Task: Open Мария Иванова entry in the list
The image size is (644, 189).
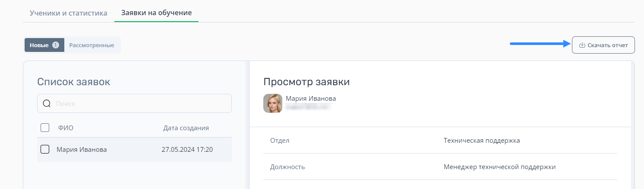Action: click(134, 150)
